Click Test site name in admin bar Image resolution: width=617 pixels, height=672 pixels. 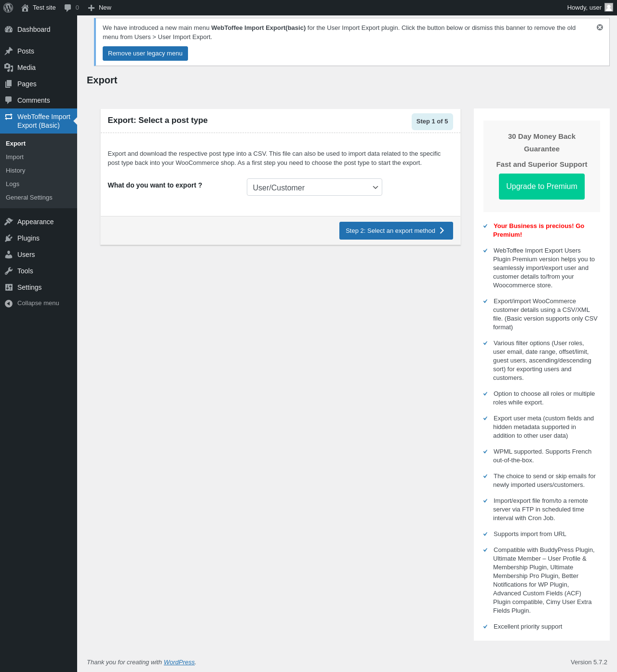point(44,8)
